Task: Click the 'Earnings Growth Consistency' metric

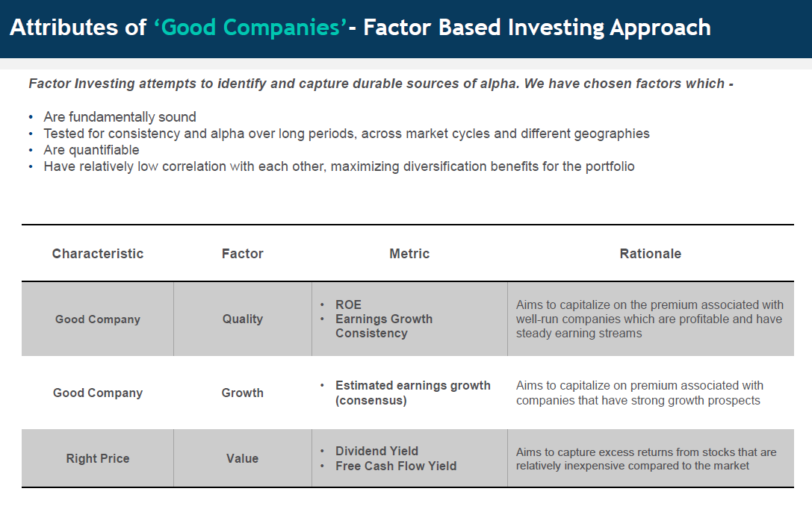Action: (x=384, y=326)
